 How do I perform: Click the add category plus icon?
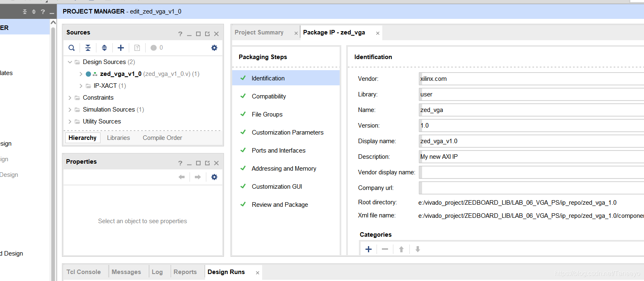(x=368, y=249)
